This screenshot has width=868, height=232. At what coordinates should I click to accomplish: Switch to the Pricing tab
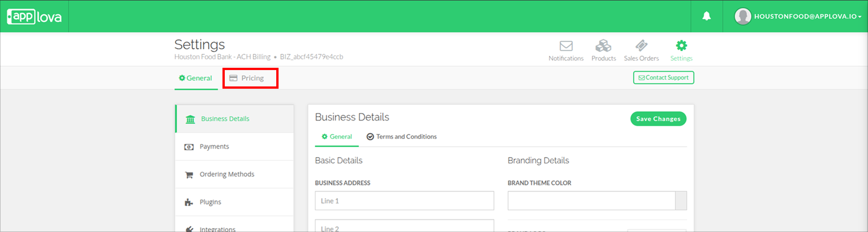[x=250, y=78]
